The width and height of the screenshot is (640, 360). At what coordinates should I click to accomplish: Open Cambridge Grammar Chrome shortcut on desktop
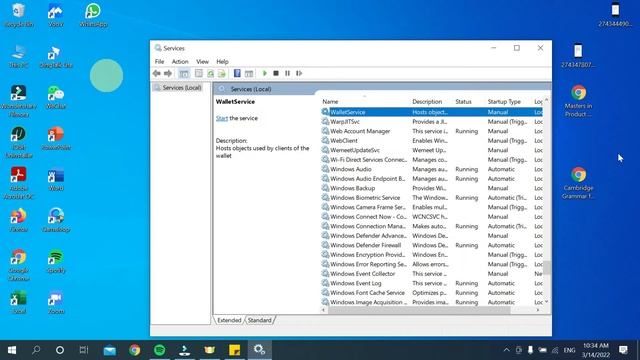tap(578, 184)
